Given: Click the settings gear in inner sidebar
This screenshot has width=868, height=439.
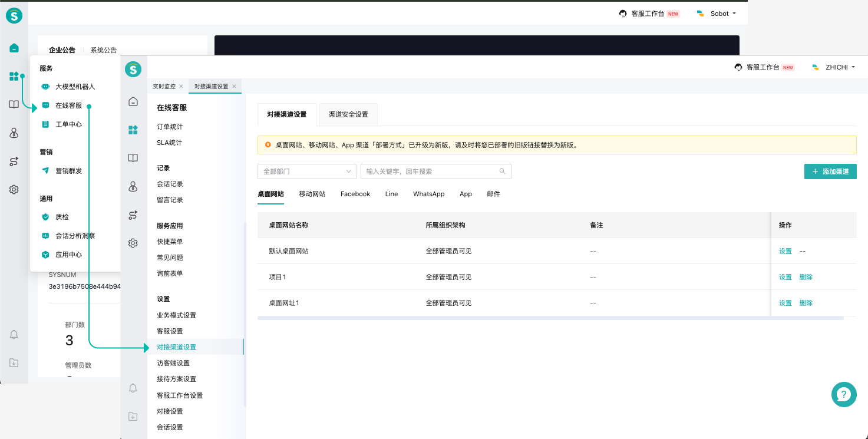Looking at the screenshot, I should point(133,243).
